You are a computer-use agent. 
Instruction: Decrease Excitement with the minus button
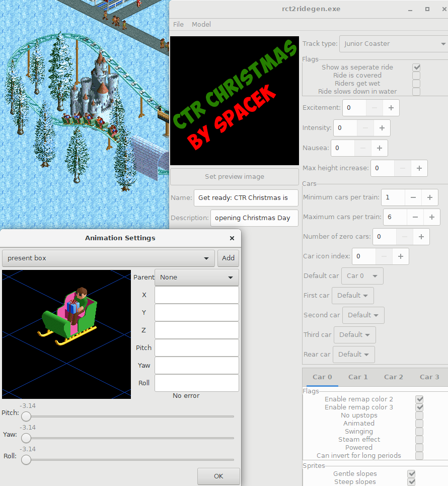375,108
